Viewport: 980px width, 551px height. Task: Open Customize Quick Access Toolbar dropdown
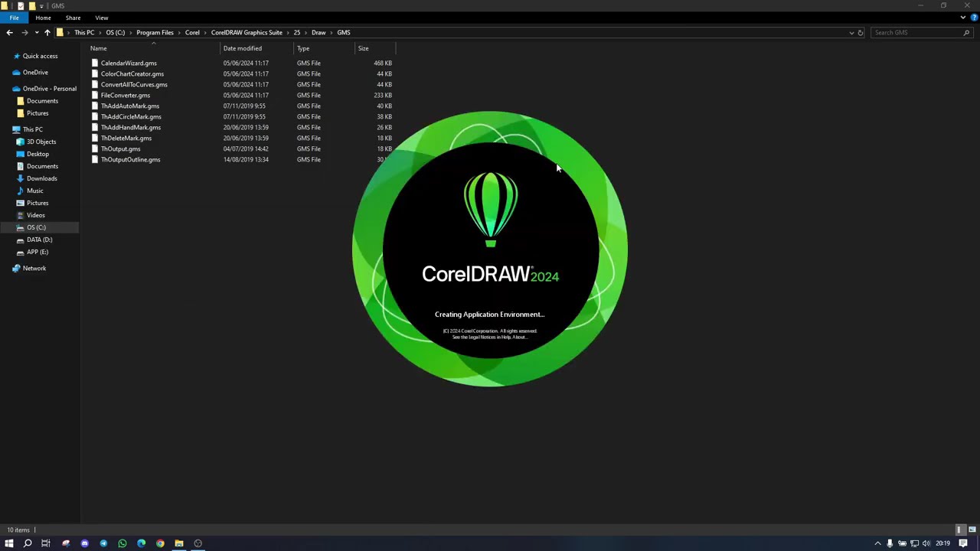coord(41,5)
